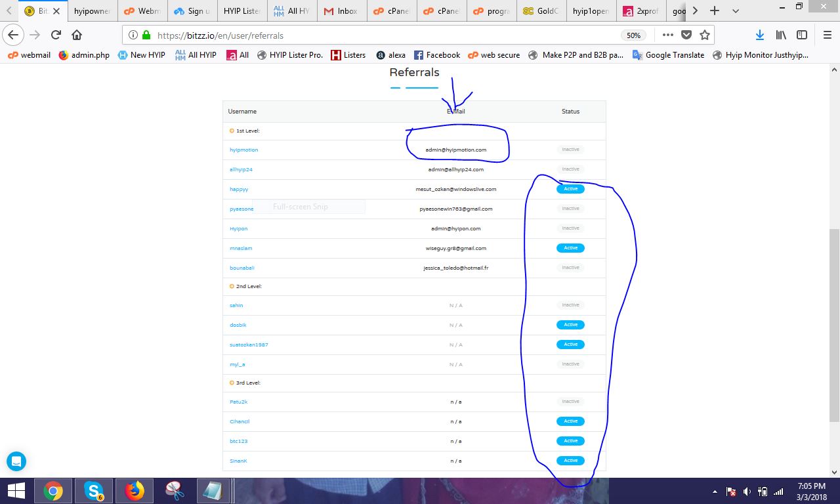Switch to the Sign up tab
This screenshot has width=840, height=504.
pos(192,11)
